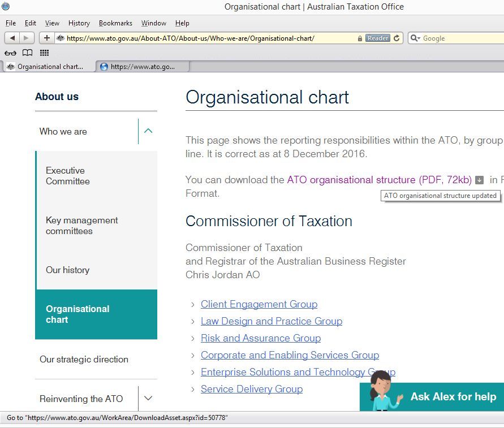Expand the Reinventing the ATO section
This screenshot has width=504, height=428.
tap(148, 398)
